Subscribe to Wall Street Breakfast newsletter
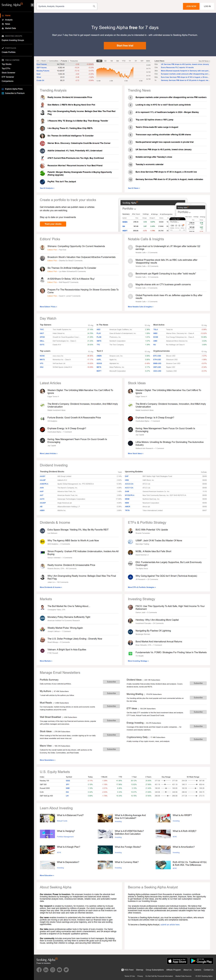This screenshot has width=216, height=980. (x=111, y=721)
